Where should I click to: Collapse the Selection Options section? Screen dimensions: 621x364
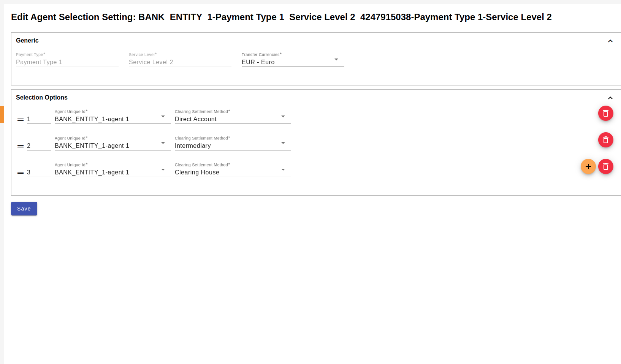tap(610, 98)
